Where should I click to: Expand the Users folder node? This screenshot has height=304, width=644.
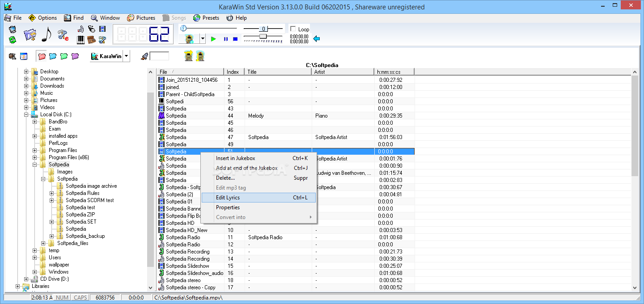point(35,258)
